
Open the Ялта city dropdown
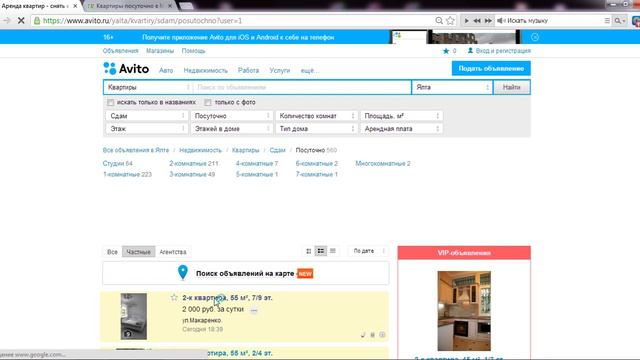click(452, 87)
